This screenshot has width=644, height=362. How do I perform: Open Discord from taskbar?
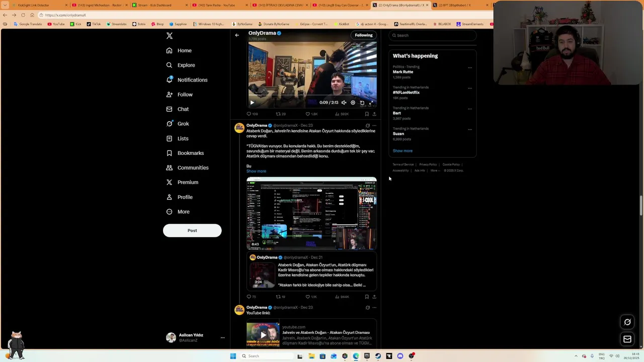(x=400, y=356)
